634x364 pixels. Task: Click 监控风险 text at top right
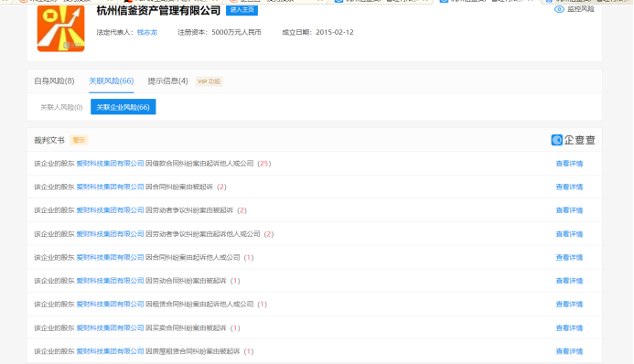581,9
